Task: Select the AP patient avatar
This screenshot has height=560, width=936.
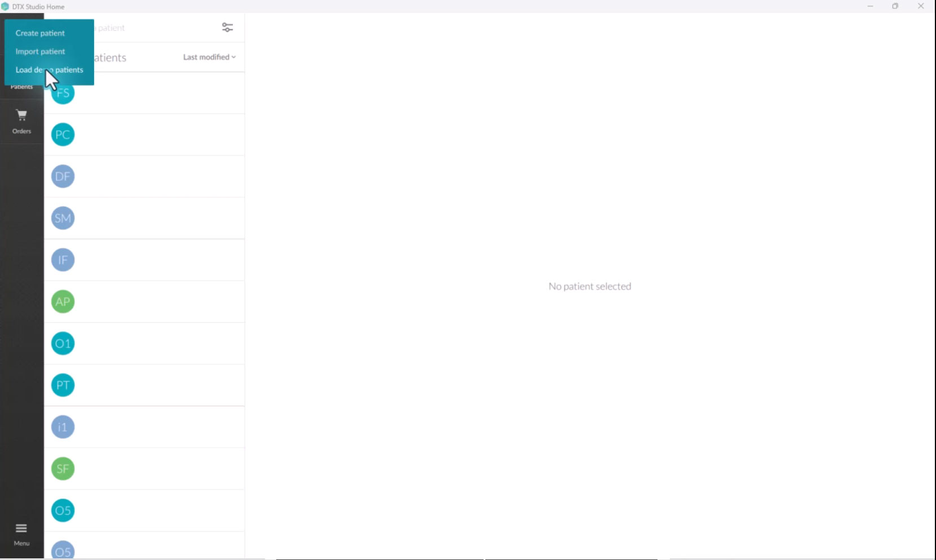Action: click(63, 301)
